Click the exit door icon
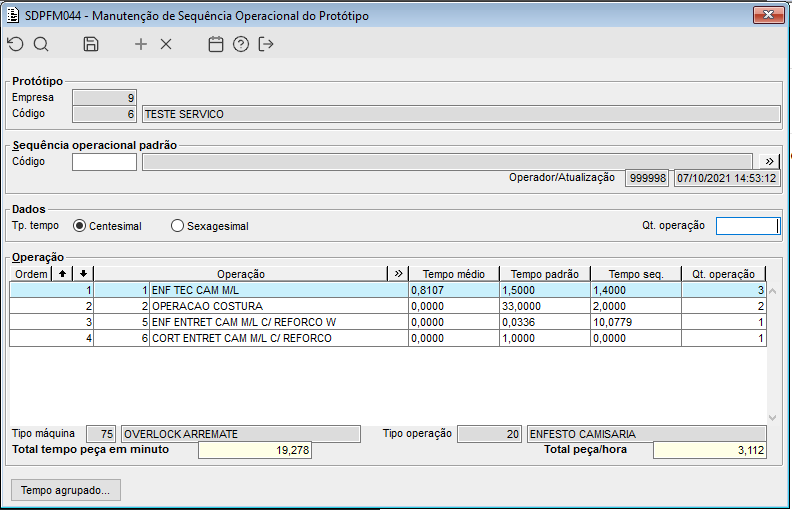This screenshot has width=792, height=510. click(x=266, y=44)
